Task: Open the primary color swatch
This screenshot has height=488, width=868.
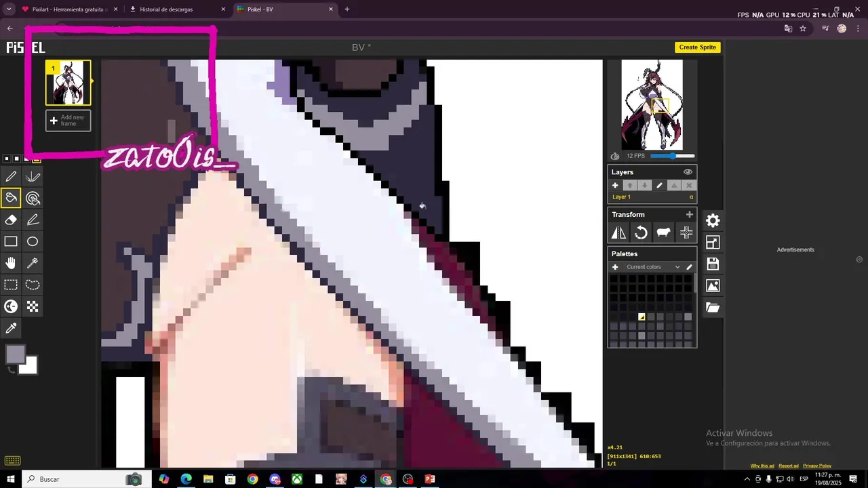Action: coord(16,354)
